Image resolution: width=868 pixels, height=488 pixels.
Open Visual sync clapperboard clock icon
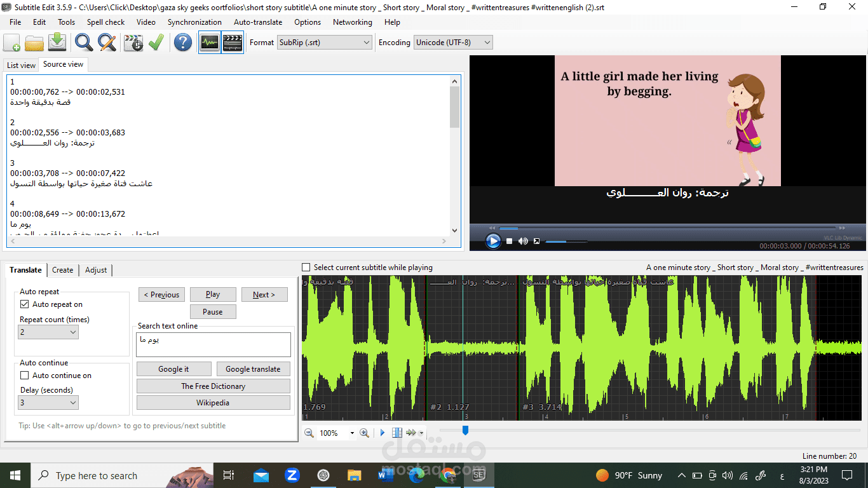coord(133,43)
